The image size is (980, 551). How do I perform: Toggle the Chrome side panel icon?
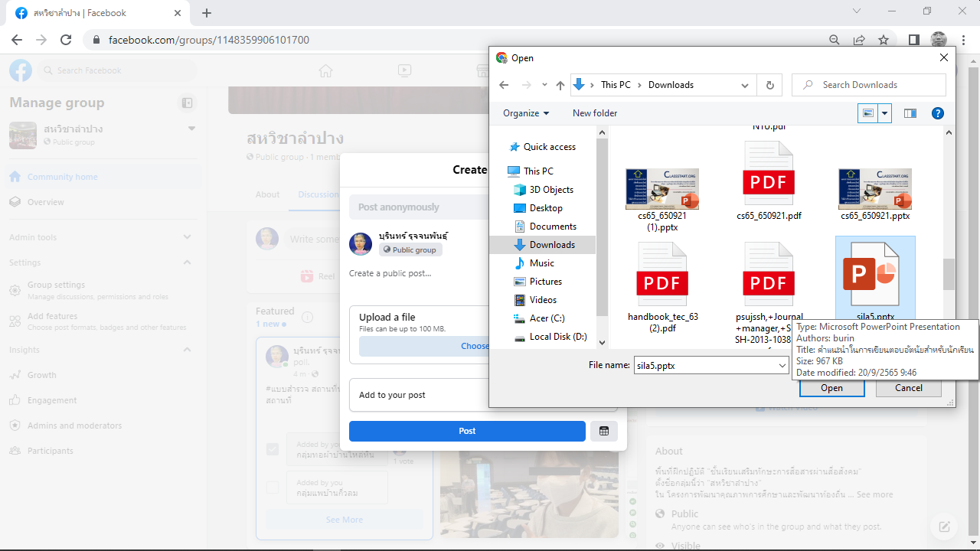click(x=914, y=40)
